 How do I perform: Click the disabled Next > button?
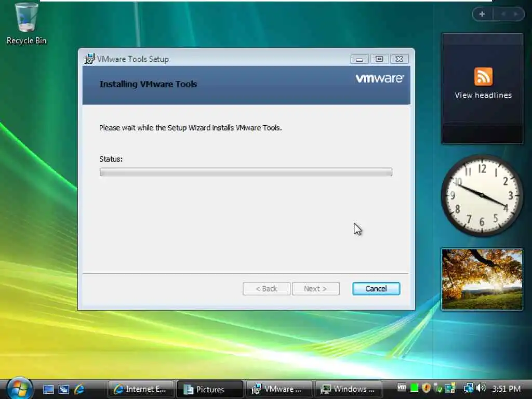pyautogui.click(x=315, y=288)
